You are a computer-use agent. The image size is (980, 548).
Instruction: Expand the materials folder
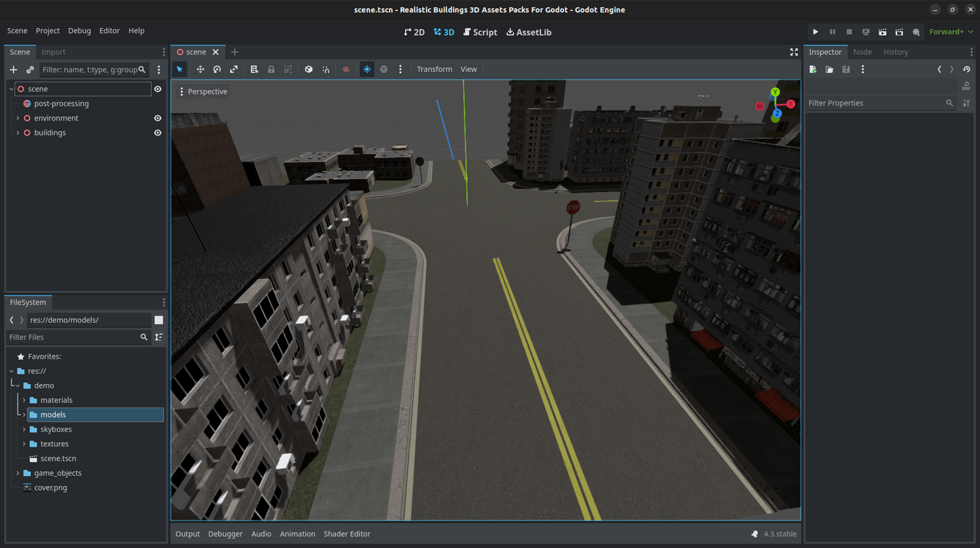point(24,400)
